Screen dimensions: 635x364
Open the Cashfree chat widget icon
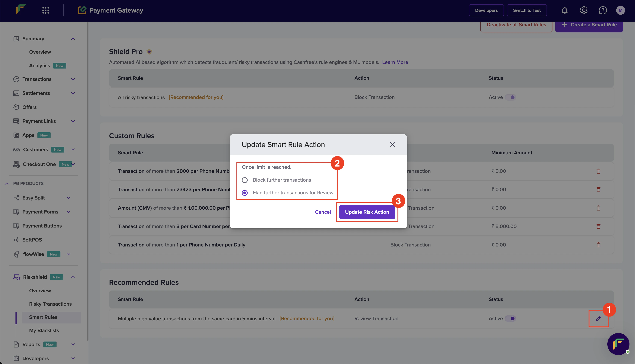click(x=618, y=344)
